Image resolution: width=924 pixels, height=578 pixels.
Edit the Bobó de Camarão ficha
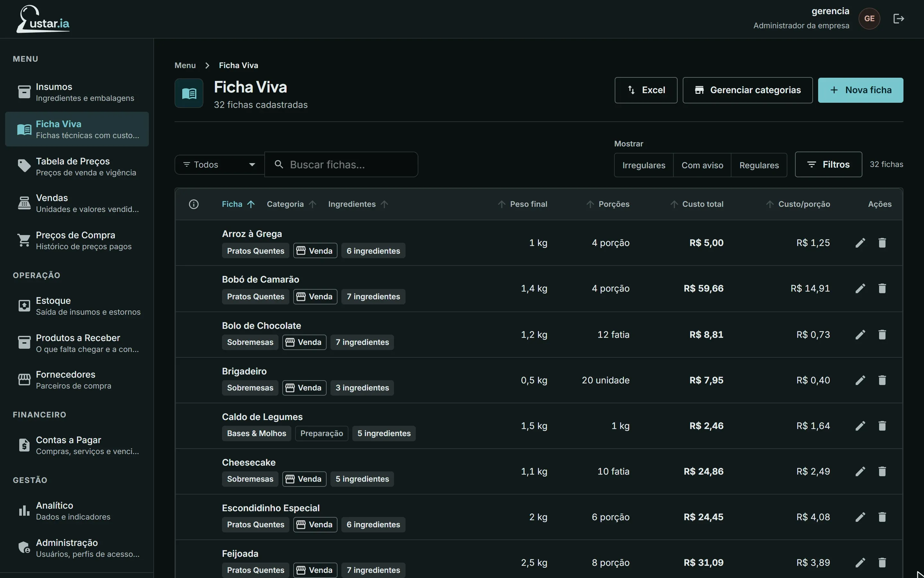860,288
